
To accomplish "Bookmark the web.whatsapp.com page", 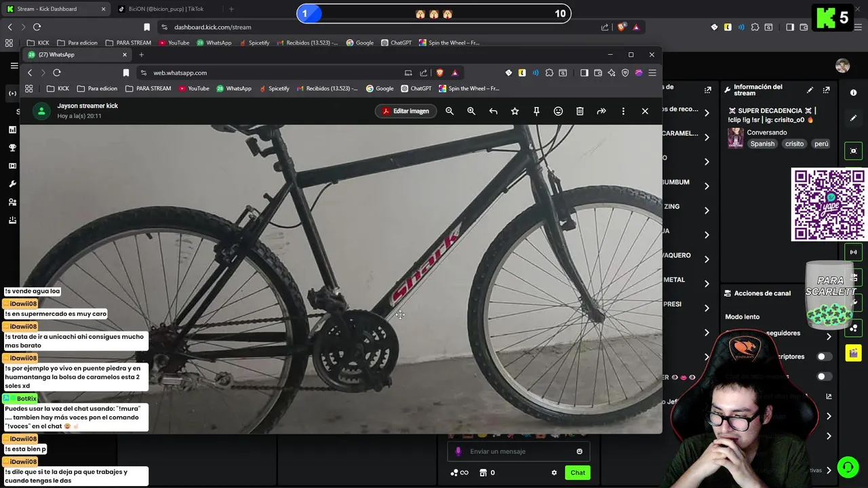I will pos(126,73).
